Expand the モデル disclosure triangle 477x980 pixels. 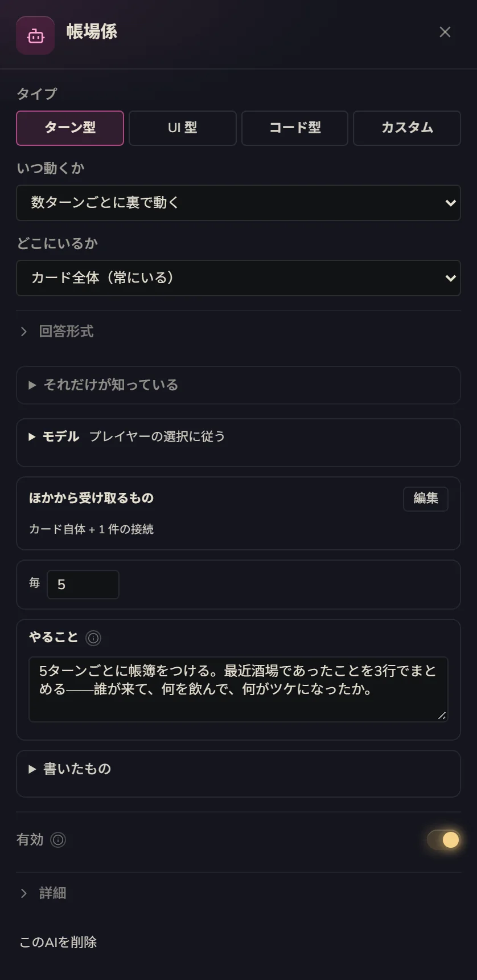32,436
